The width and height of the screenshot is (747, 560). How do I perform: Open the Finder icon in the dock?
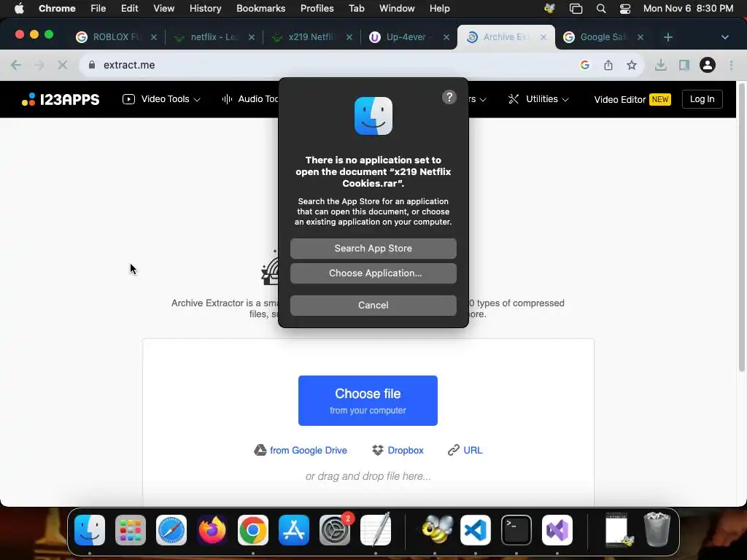click(90, 530)
